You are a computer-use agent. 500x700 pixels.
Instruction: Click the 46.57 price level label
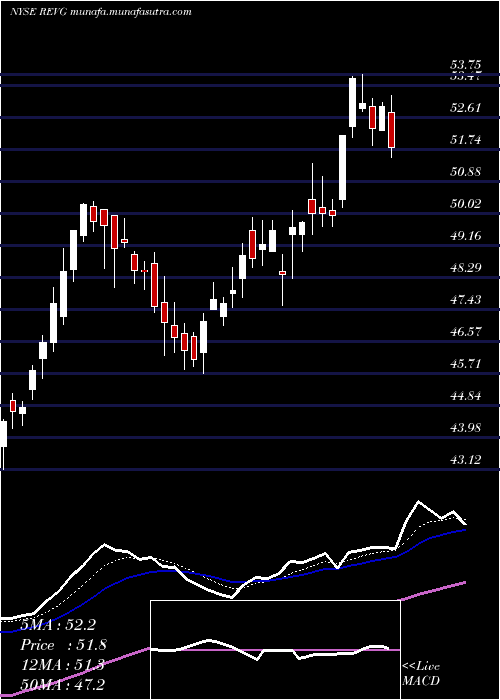pyautogui.click(x=467, y=332)
